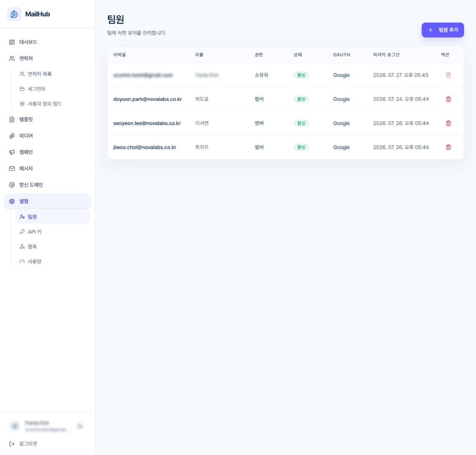The image size is (476, 455).
Task: Click the 대시보드 grid icon
Action: (12, 42)
